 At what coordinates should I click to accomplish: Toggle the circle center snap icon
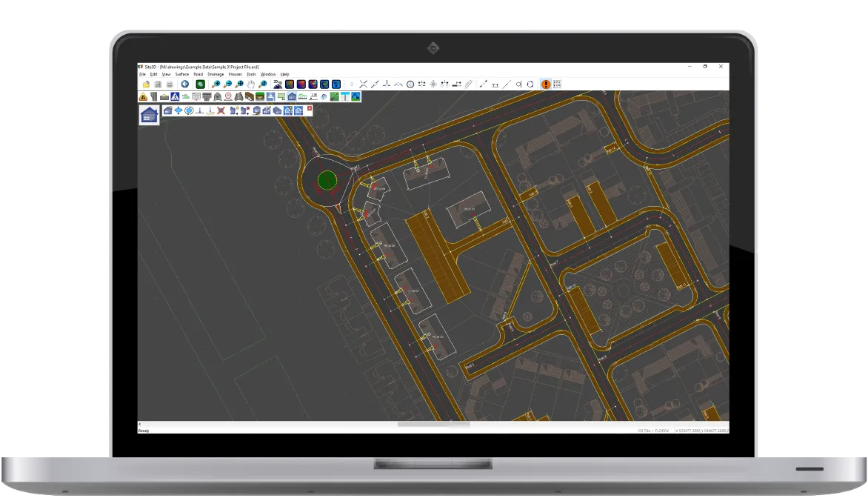pyautogui.click(x=410, y=84)
